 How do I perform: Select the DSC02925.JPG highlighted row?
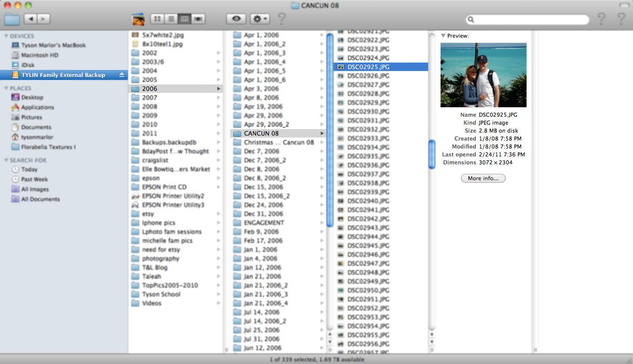coord(380,67)
